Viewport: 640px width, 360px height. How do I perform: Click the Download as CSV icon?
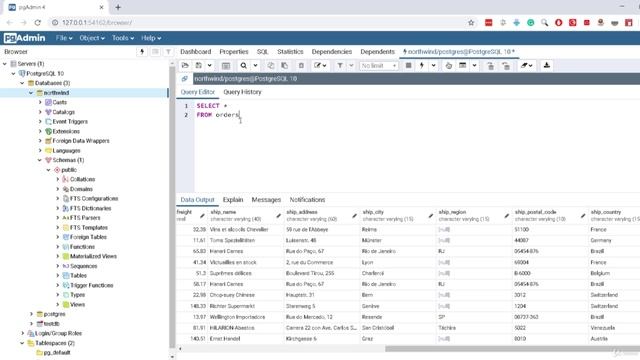pyautogui.click(x=547, y=65)
